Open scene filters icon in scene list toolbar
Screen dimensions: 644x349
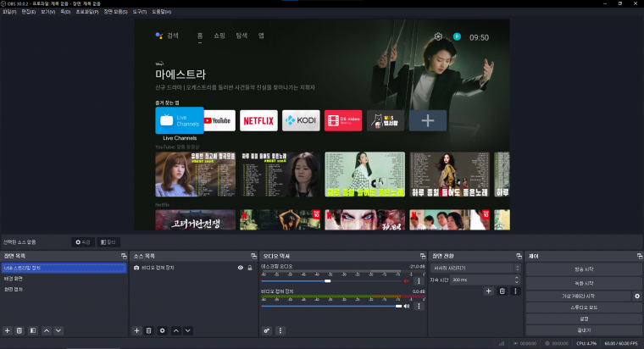(33, 330)
